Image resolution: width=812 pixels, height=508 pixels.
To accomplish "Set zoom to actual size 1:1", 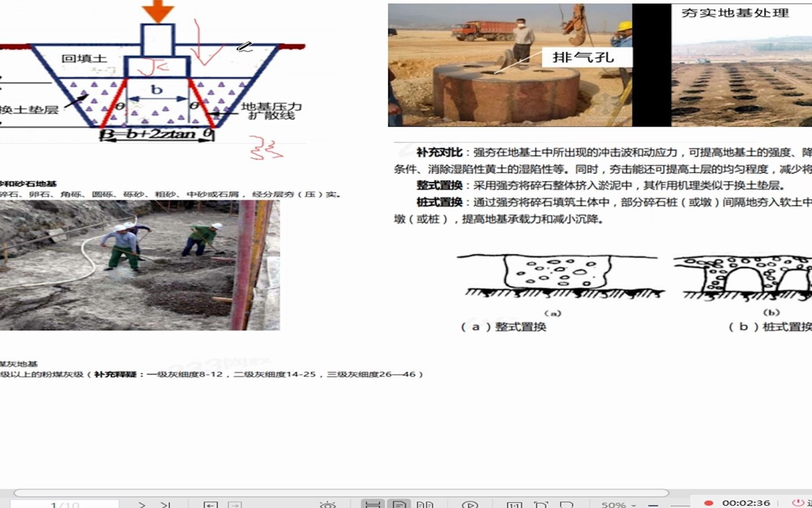I will 515,505.
